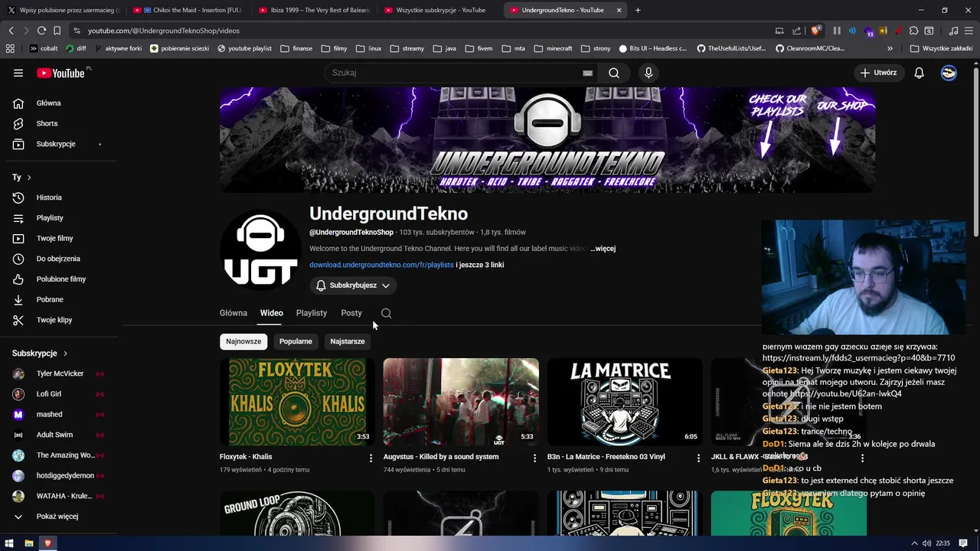Open Floxytek - Khalis video thumbnail
The height and width of the screenshot is (551, 980).
[x=297, y=402]
